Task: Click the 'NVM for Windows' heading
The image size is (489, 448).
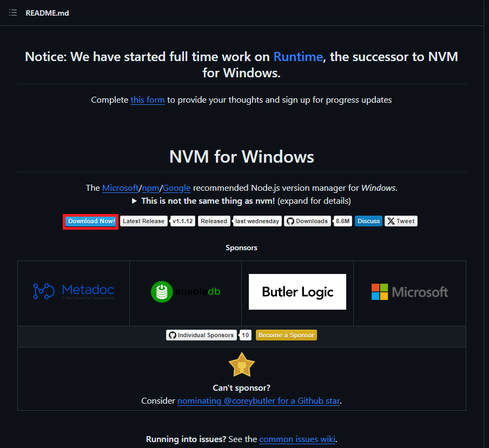Action: pos(242,156)
